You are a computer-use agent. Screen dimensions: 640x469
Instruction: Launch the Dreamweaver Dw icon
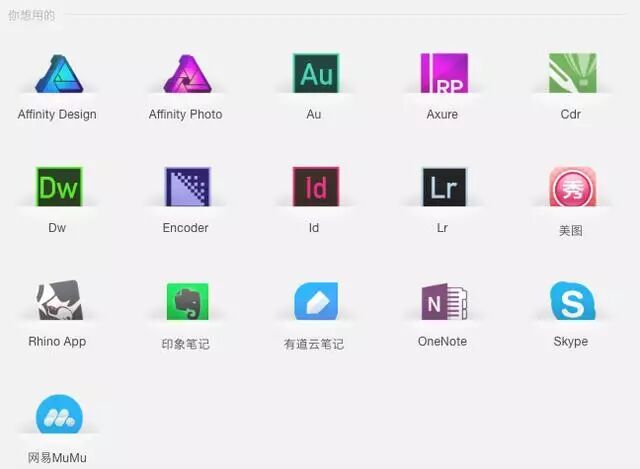tap(59, 187)
